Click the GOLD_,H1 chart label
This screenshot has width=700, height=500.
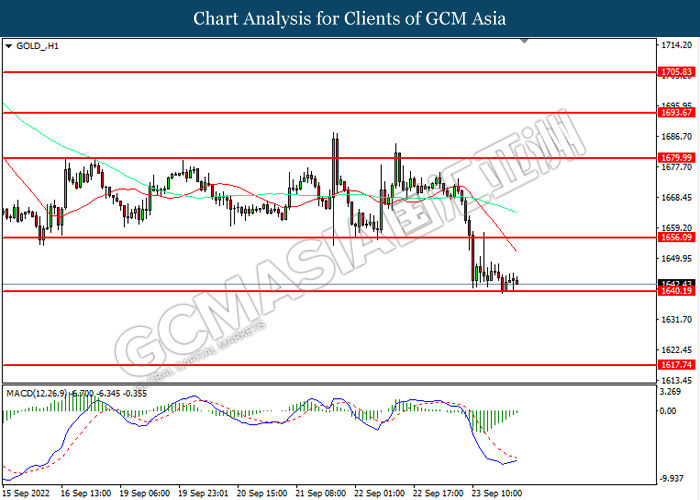pos(37,46)
